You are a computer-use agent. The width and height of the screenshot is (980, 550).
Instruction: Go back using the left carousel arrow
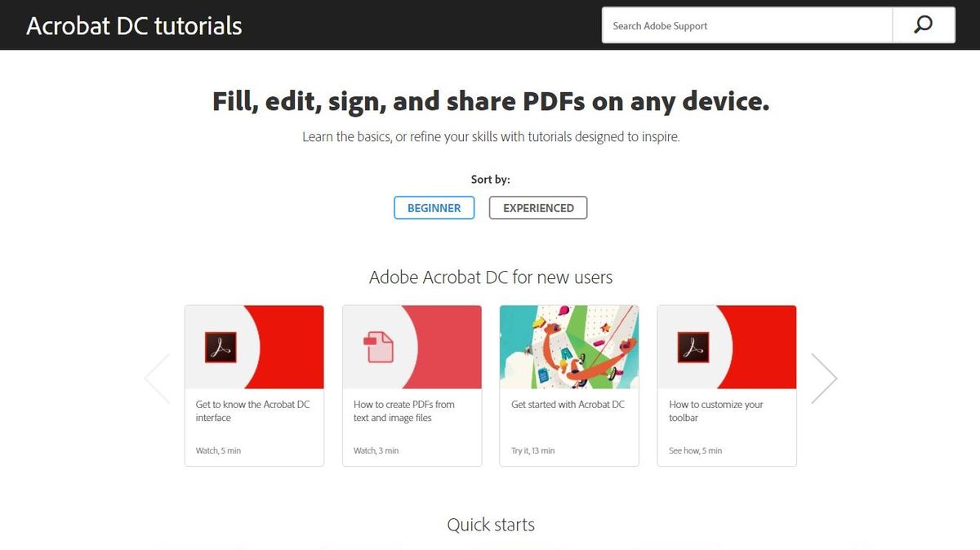[x=157, y=377]
